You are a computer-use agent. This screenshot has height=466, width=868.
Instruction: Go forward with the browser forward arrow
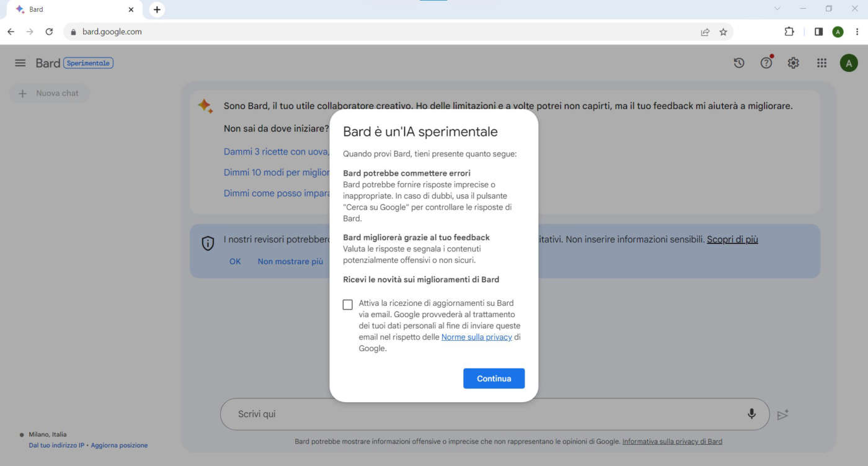(30, 32)
